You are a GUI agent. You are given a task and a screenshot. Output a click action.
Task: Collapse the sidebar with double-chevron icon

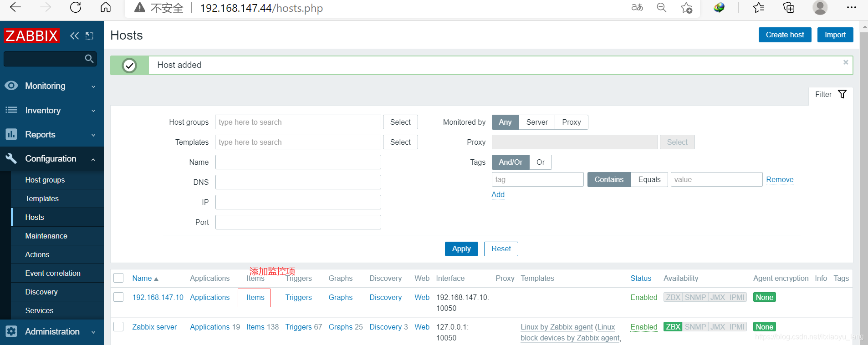pyautogui.click(x=74, y=36)
